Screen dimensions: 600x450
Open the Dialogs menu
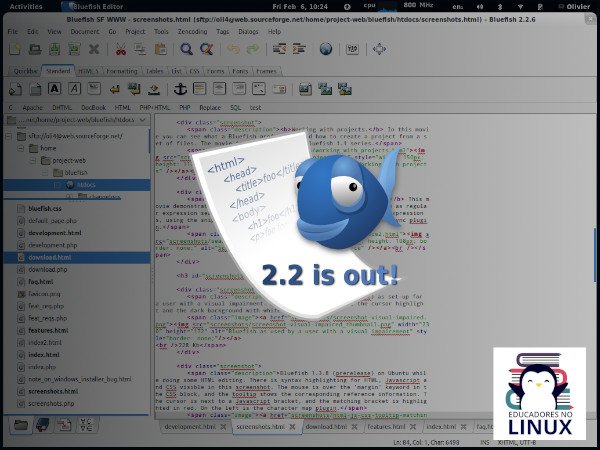pos(248,31)
